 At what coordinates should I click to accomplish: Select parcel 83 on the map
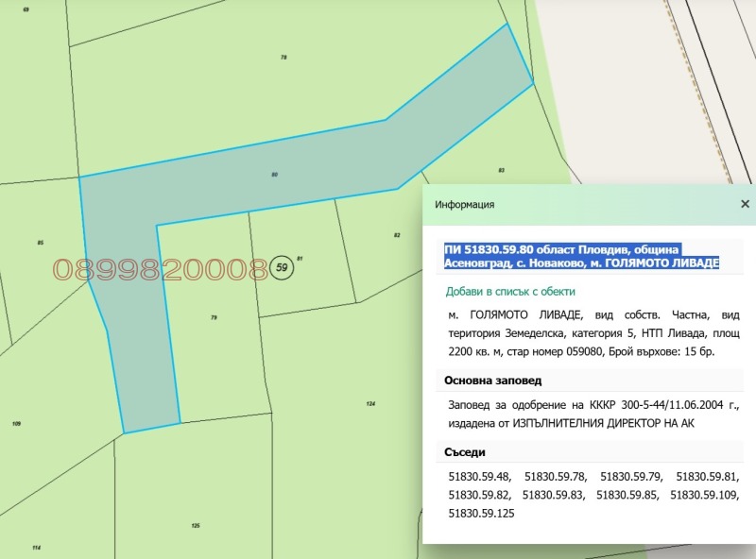tap(501, 171)
